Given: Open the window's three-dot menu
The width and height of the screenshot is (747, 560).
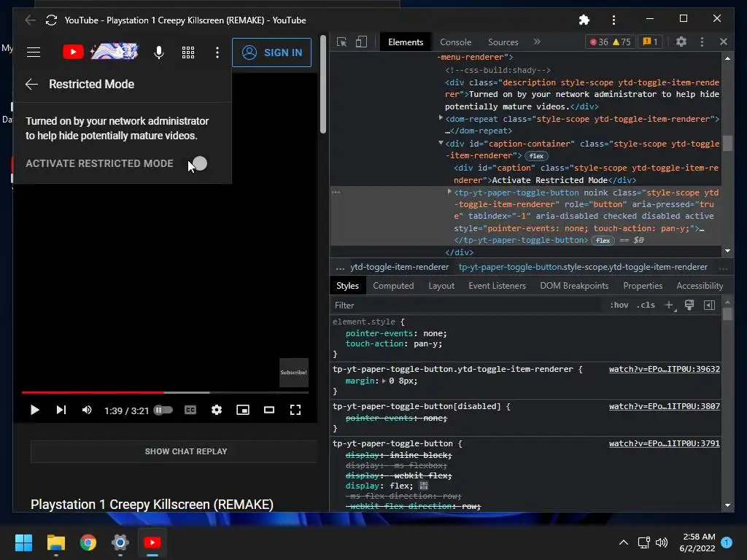Looking at the screenshot, I should (614, 20).
